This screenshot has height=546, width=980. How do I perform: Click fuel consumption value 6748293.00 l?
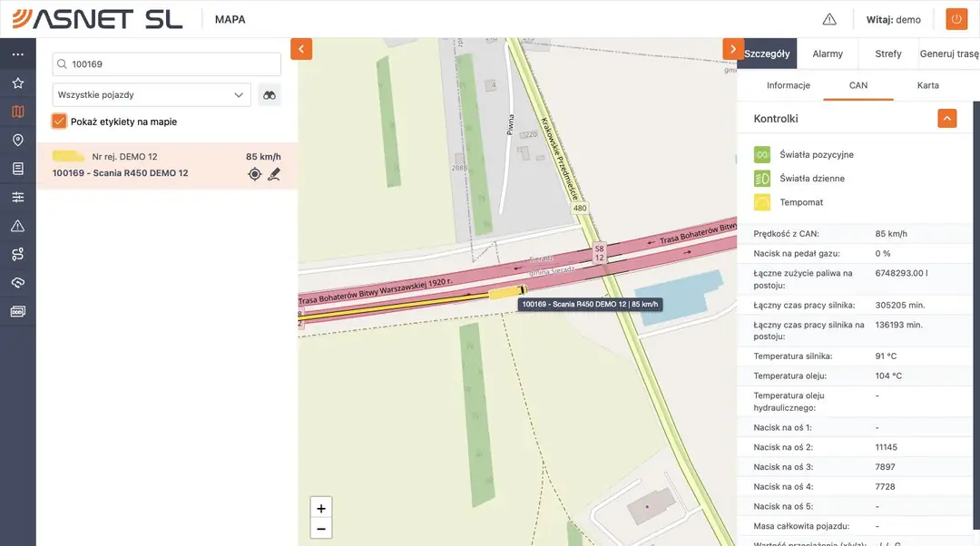pyautogui.click(x=901, y=273)
